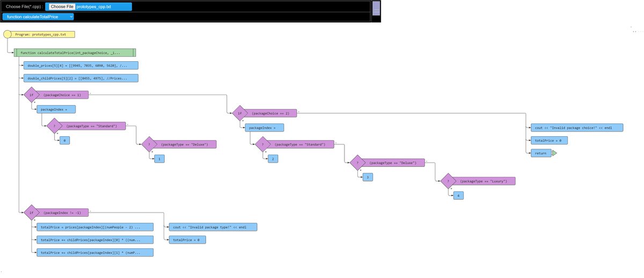Select the cout Invalid package type node
644x278 pixels.
pos(213,226)
